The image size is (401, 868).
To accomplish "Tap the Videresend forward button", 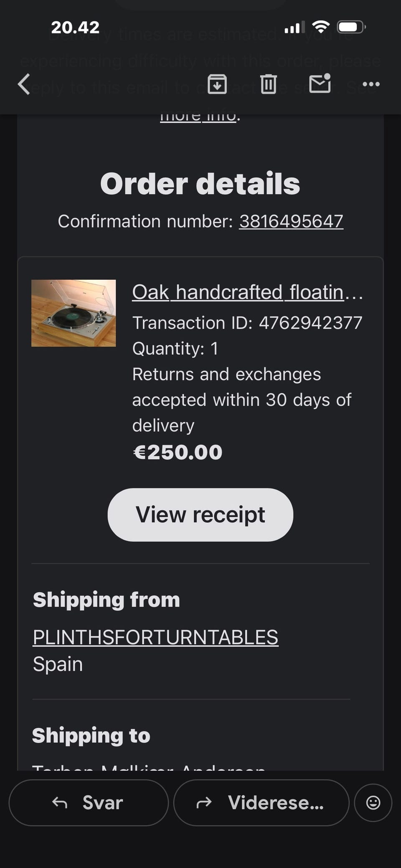I will [261, 802].
